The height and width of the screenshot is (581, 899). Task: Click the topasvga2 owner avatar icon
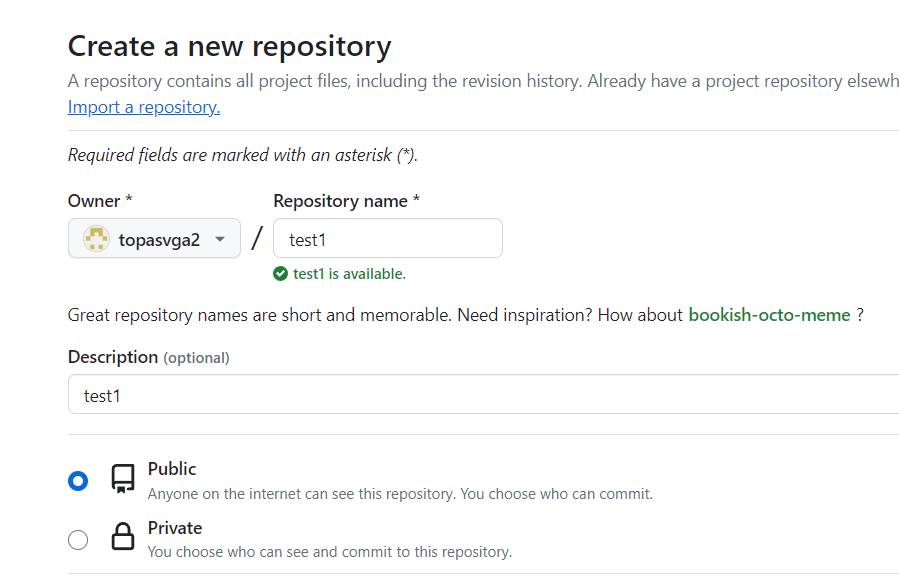(x=96, y=239)
